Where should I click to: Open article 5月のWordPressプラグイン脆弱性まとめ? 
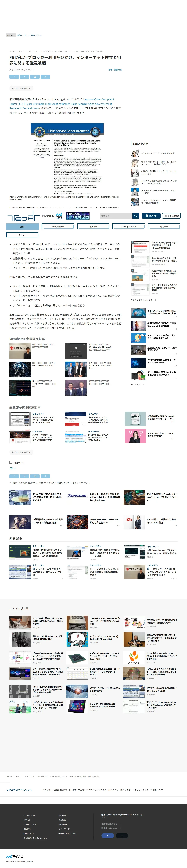(x=162, y=552)
